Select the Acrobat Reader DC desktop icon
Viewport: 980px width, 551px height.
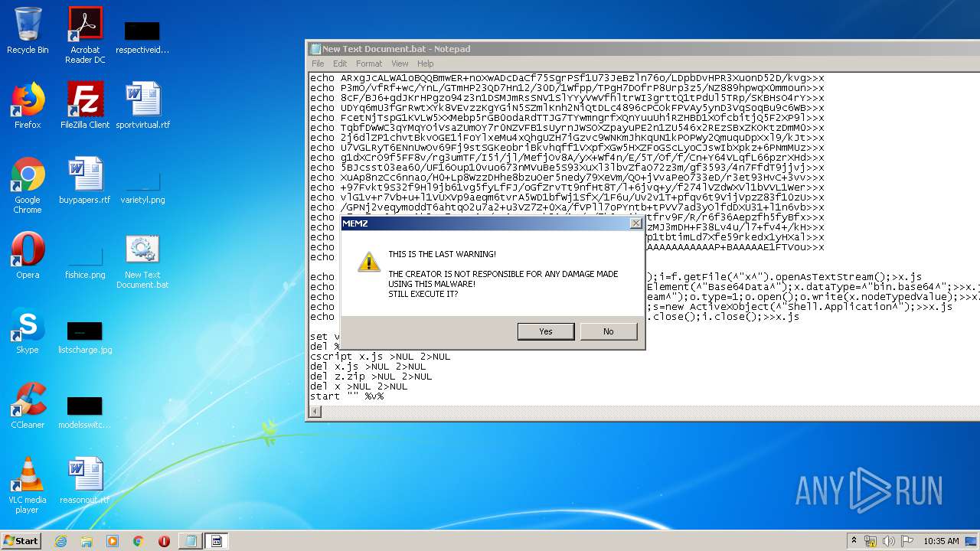[85, 35]
